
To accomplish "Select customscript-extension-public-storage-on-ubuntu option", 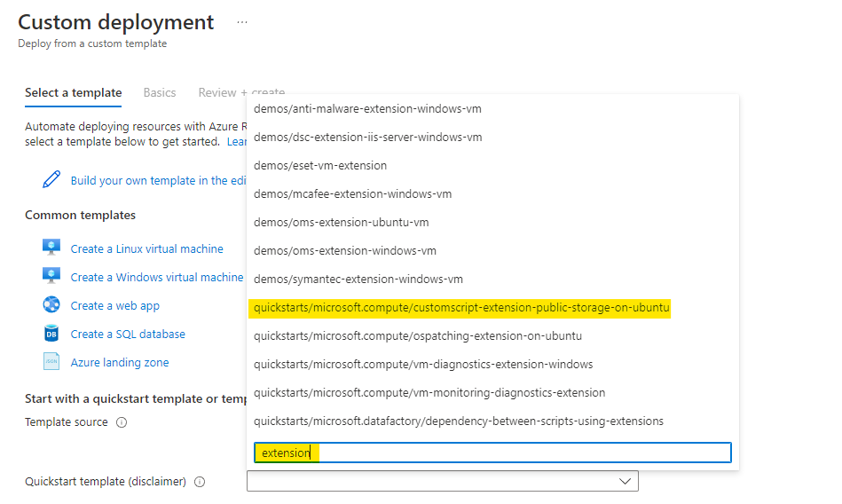I will 461,308.
